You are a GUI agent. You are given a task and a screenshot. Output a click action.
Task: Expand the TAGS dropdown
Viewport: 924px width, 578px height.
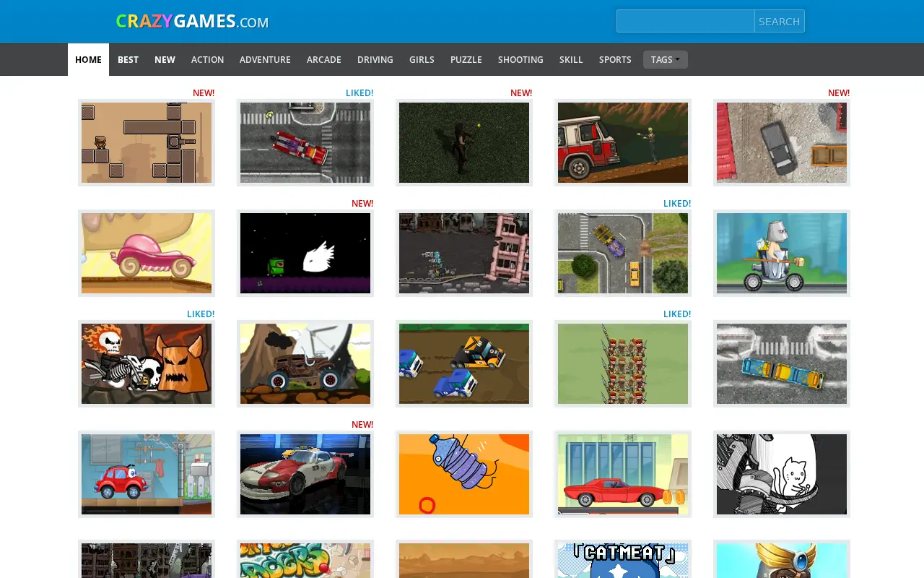(665, 59)
